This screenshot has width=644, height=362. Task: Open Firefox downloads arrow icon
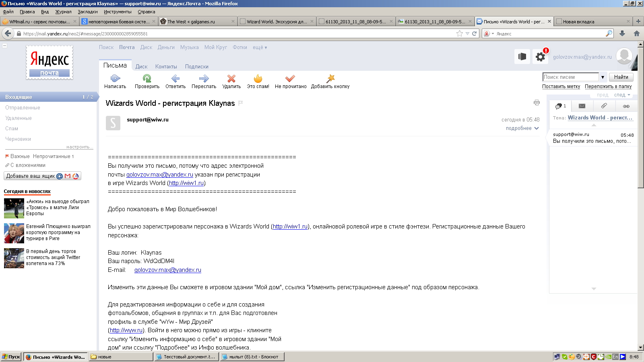[x=622, y=34]
